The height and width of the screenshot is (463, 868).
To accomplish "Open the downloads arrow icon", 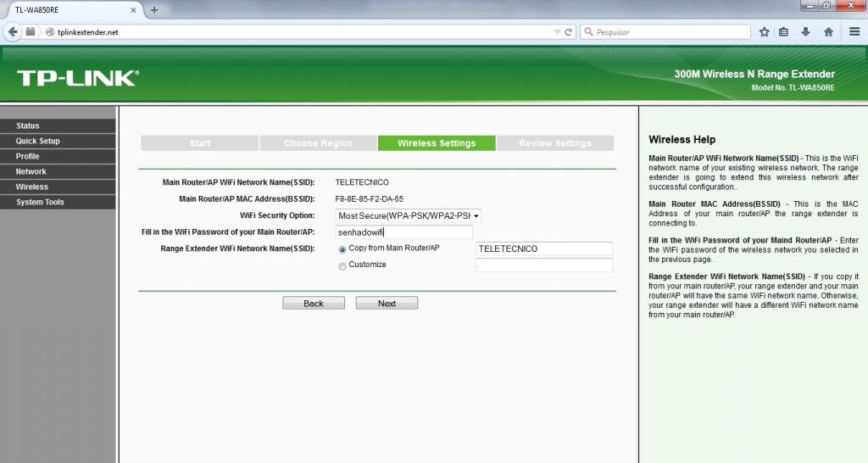I will click(x=805, y=32).
